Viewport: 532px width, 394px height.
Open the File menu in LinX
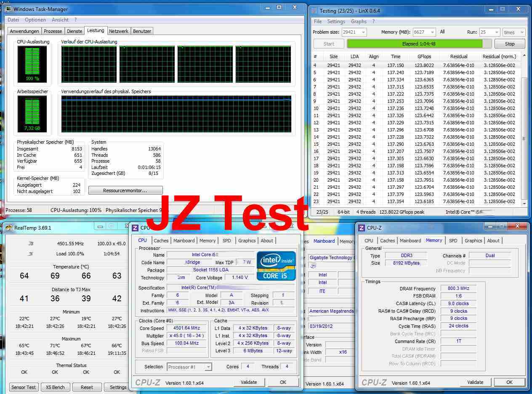(318, 21)
